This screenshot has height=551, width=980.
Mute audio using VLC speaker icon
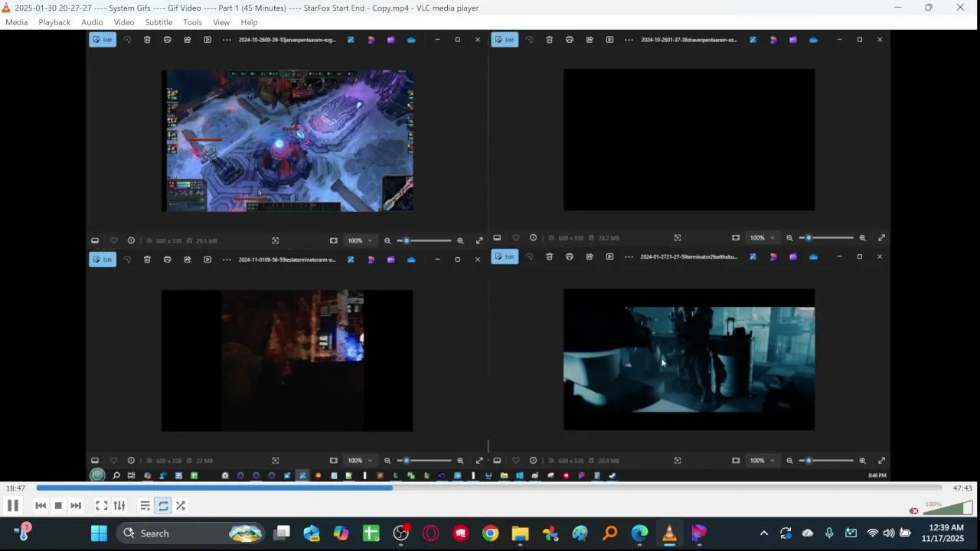[x=913, y=510]
